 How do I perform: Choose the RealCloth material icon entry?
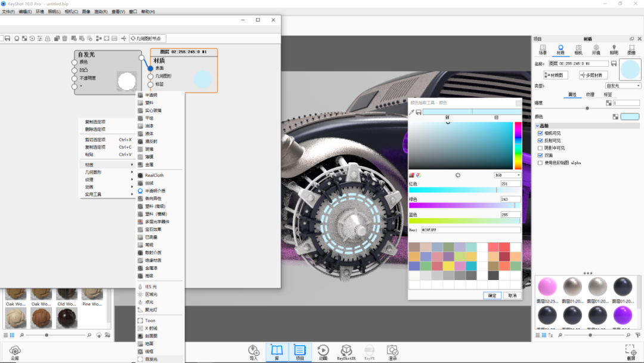(141, 175)
